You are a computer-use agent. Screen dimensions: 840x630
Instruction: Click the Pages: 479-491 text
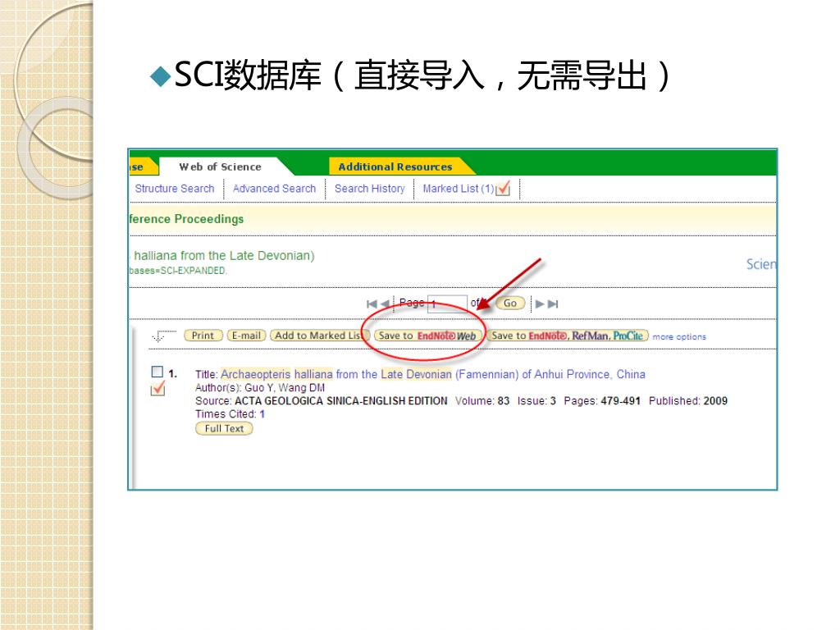(601, 400)
